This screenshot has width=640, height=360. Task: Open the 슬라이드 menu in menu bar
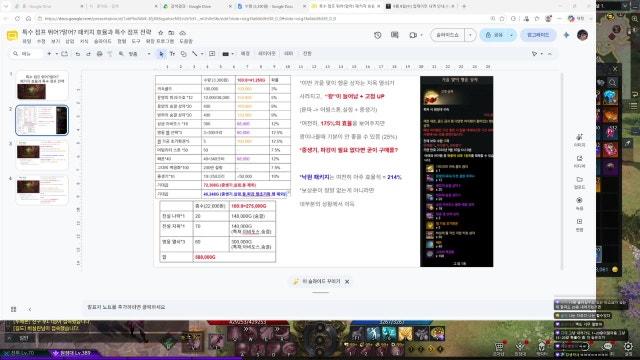pos(102,41)
